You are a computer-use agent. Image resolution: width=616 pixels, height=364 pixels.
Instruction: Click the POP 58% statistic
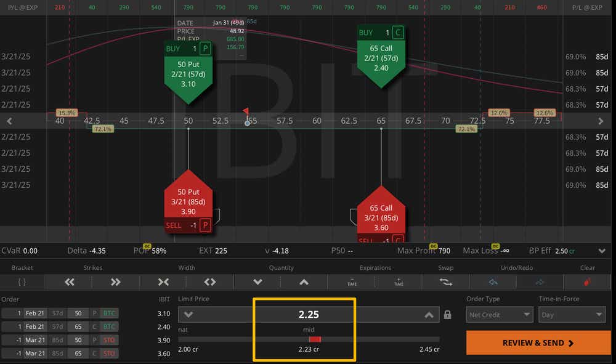click(x=150, y=251)
